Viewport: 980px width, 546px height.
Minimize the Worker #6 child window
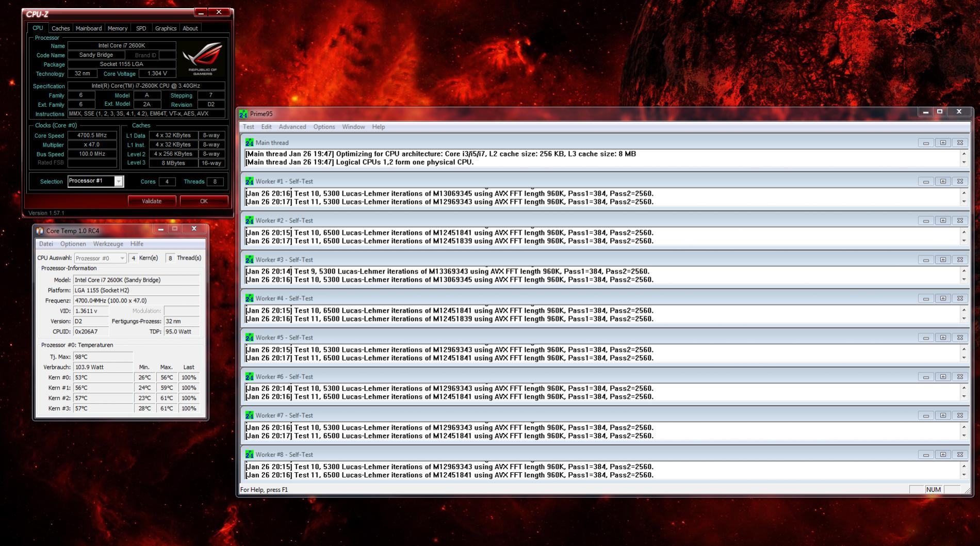coord(926,377)
